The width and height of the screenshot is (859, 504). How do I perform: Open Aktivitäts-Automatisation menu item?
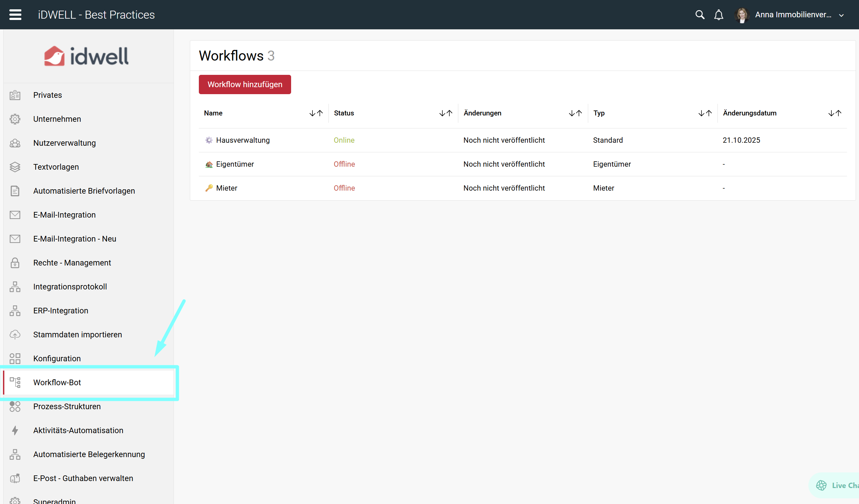coord(78,430)
